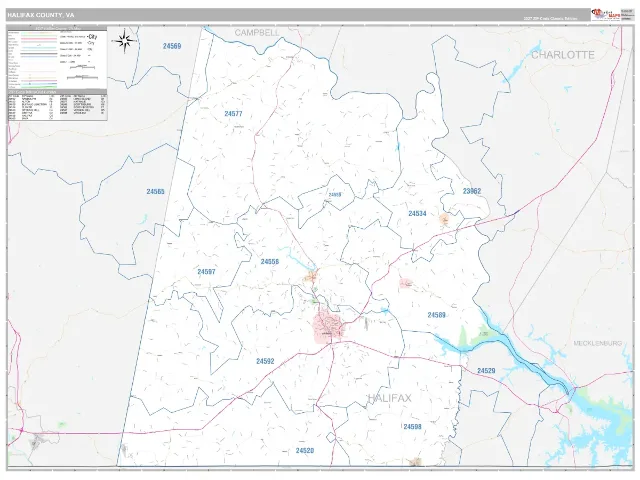
Task: Select the 24598 ZIP code label
Action: point(412,427)
